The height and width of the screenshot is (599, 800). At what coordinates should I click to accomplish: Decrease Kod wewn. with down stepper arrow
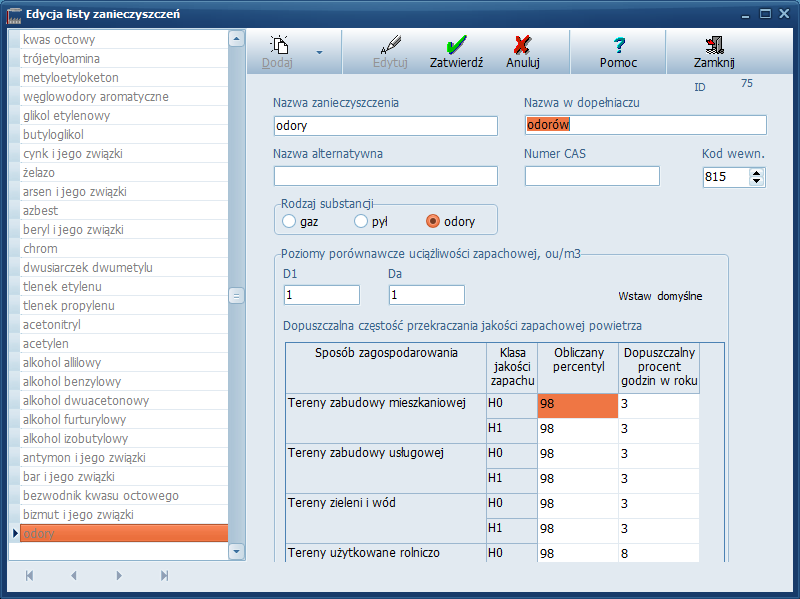(x=757, y=181)
